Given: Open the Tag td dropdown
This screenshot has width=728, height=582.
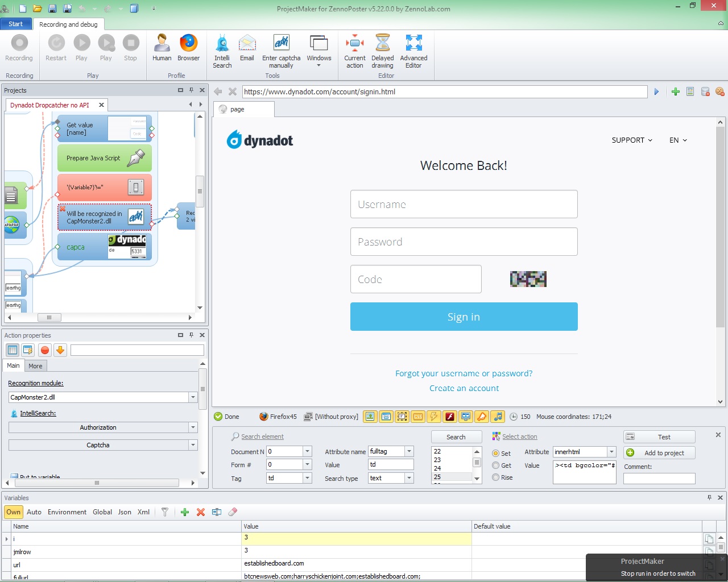Looking at the screenshot, I should [307, 478].
